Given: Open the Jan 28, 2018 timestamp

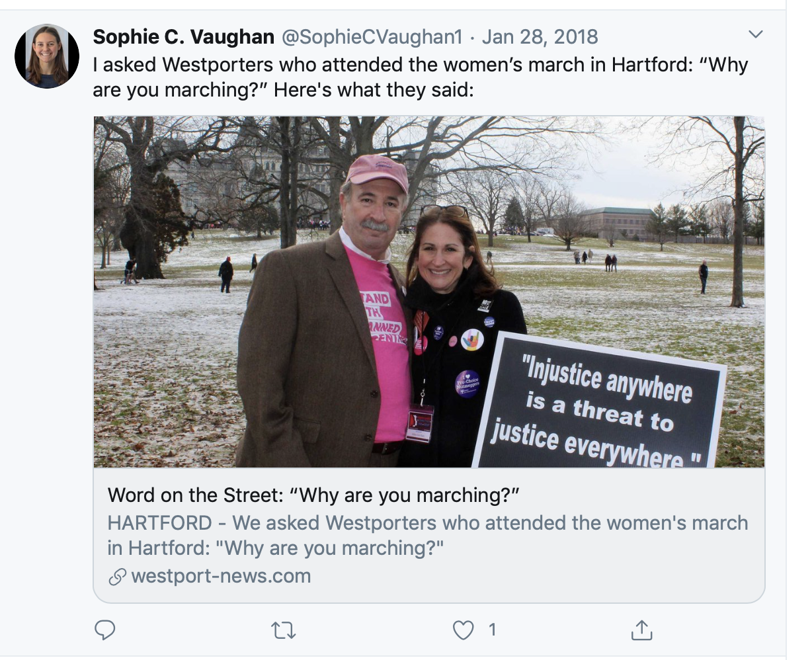Looking at the screenshot, I should [540, 37].
